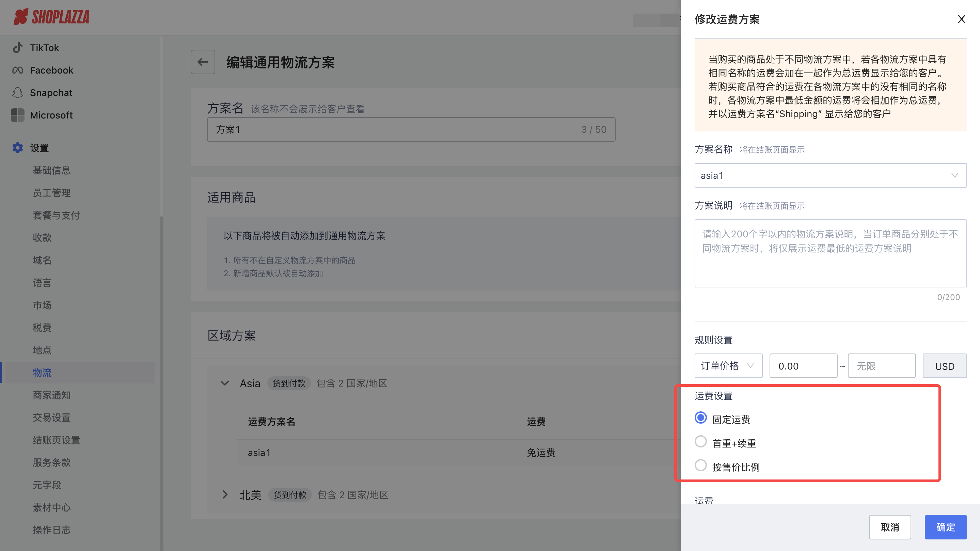Open 结账页设置 in the settings menu
This screenshot has width=980, height=551.
pos(56,440)
